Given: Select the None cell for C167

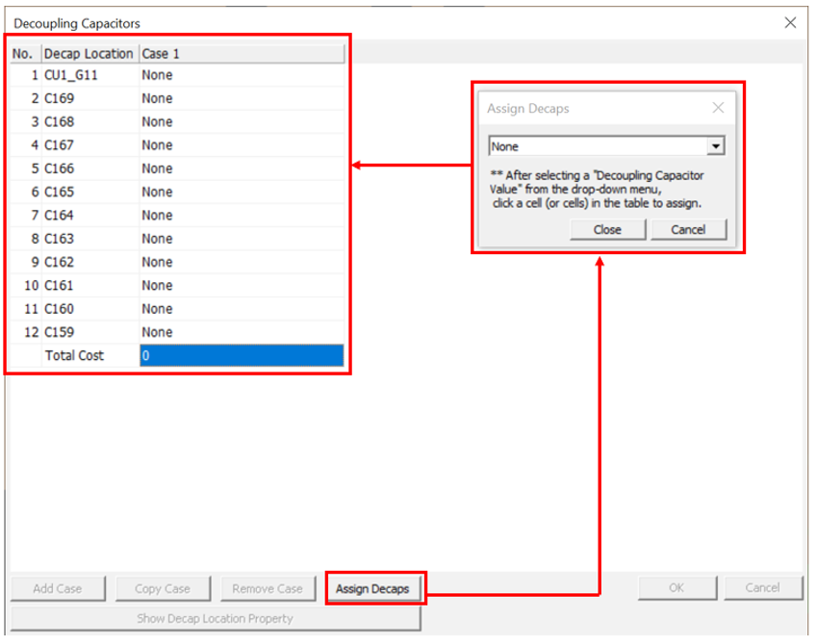Looking at the screenshot, I should pos(241,145).
